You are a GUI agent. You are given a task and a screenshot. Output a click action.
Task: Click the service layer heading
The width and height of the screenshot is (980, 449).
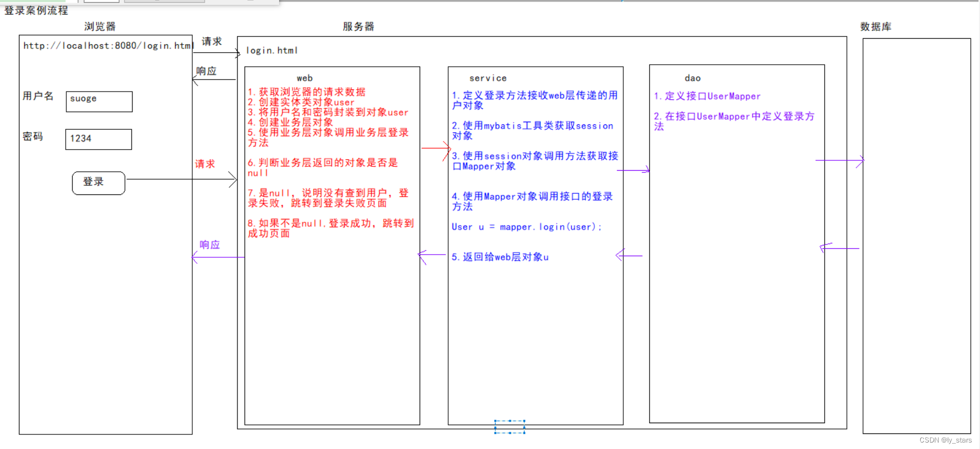(488, 78)
